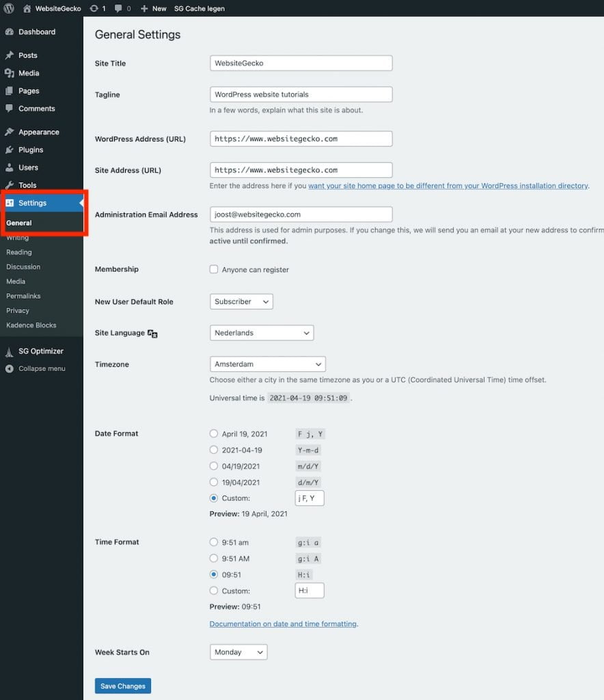Open the Week Starts On dropdown

click(238, 651)
